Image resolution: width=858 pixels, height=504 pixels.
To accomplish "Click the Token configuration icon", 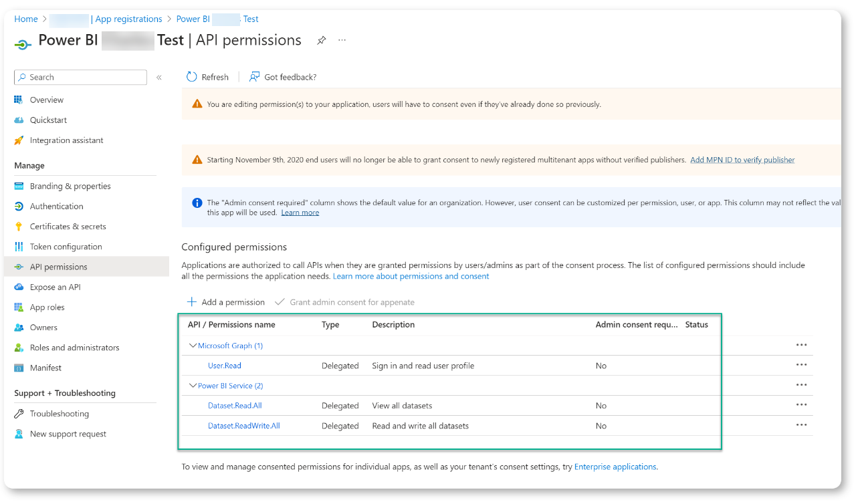I will (19, 247).
